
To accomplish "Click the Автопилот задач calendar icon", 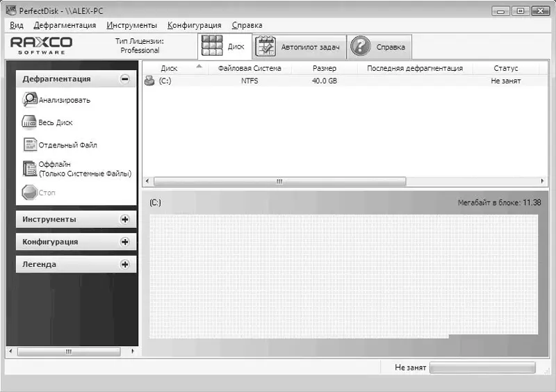I will [265, 47].
